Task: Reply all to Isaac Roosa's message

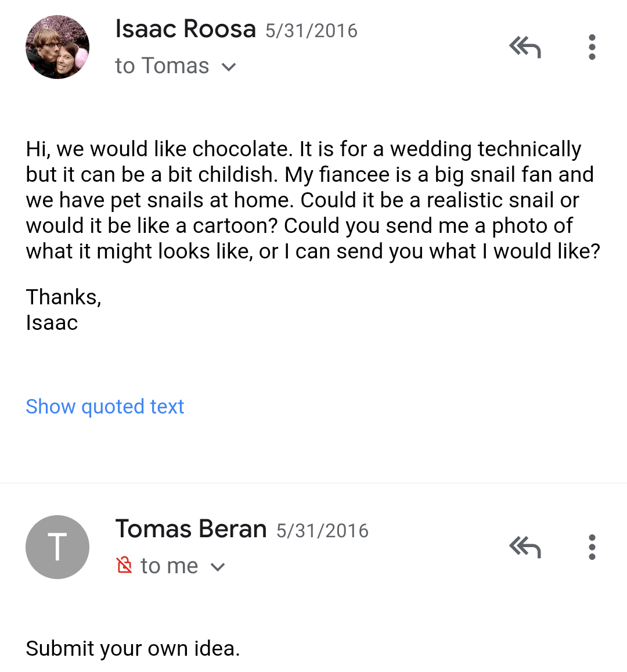Action: click(x=525, y=47)
